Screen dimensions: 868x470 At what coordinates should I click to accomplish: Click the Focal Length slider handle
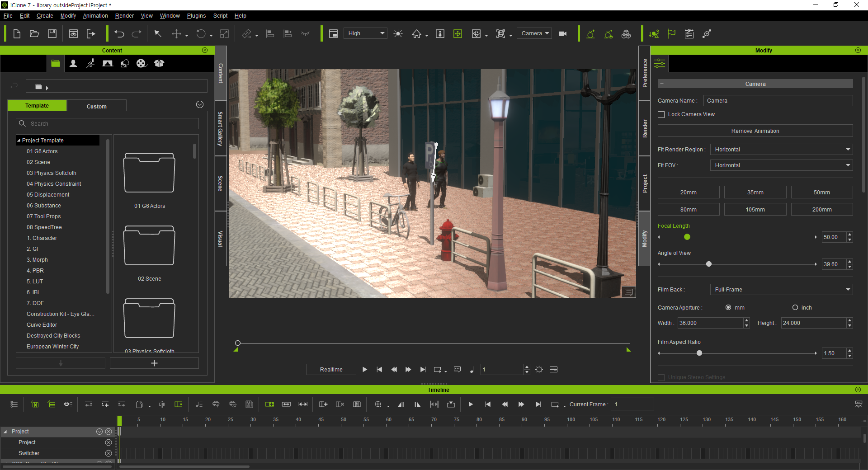687,237
